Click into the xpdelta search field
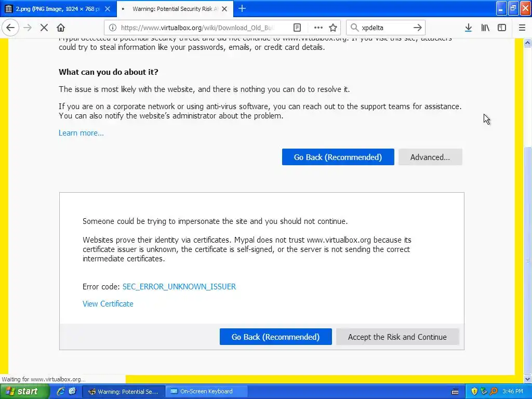The height and width of the screenshot is (399, 532). (385, 28)
